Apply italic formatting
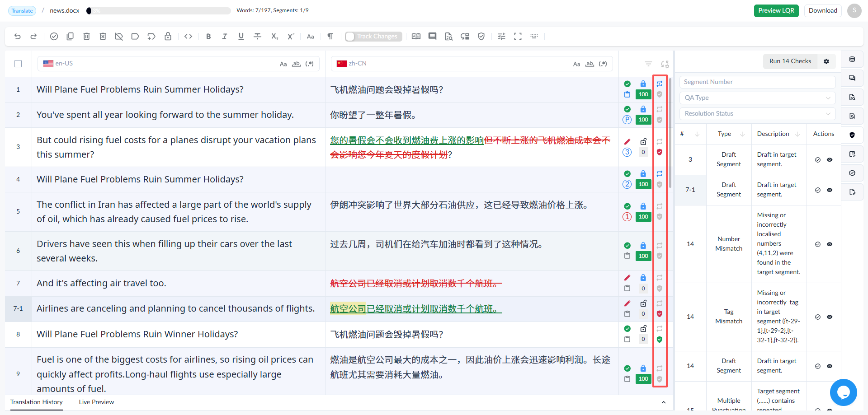Screen dimensions: 868x415 click(225, 37)
